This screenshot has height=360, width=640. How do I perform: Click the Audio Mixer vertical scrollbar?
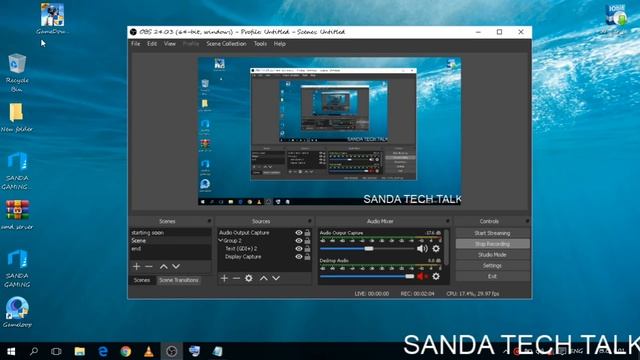point(447,247)
